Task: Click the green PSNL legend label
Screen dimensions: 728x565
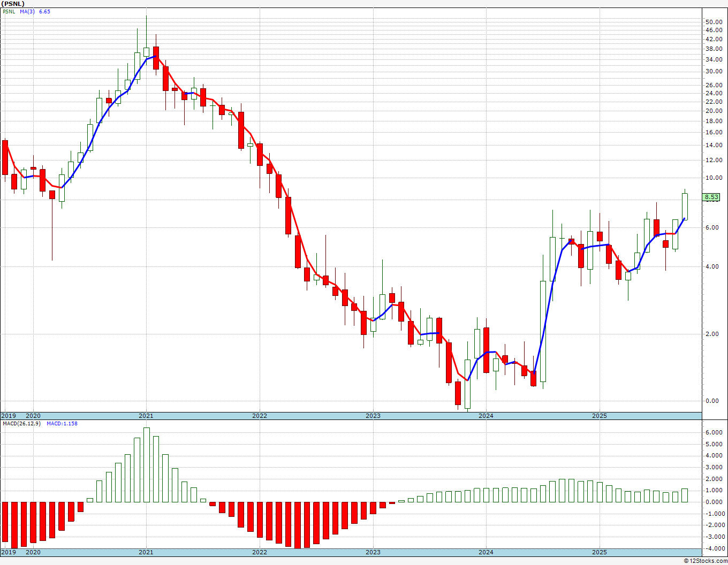Action: (x=10, y=11)
